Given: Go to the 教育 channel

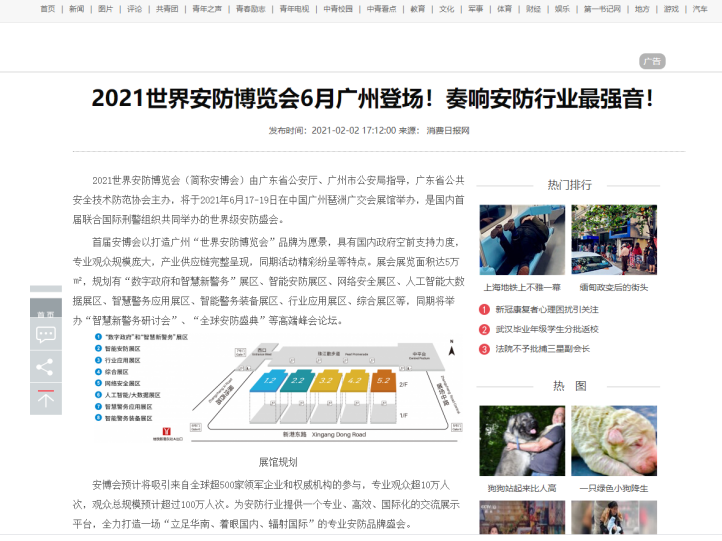Looking at the screenshot, I should 418,9.
